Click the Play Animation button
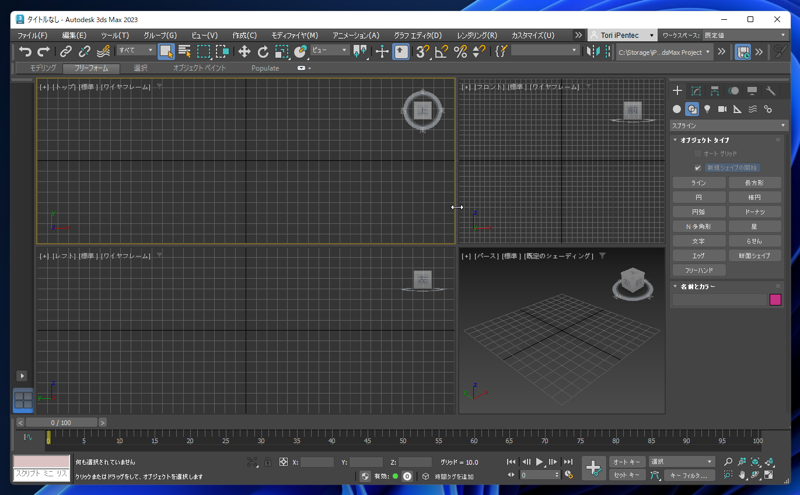Image resolution: width=800 pixels, height=495 pixels. [540, 462]
